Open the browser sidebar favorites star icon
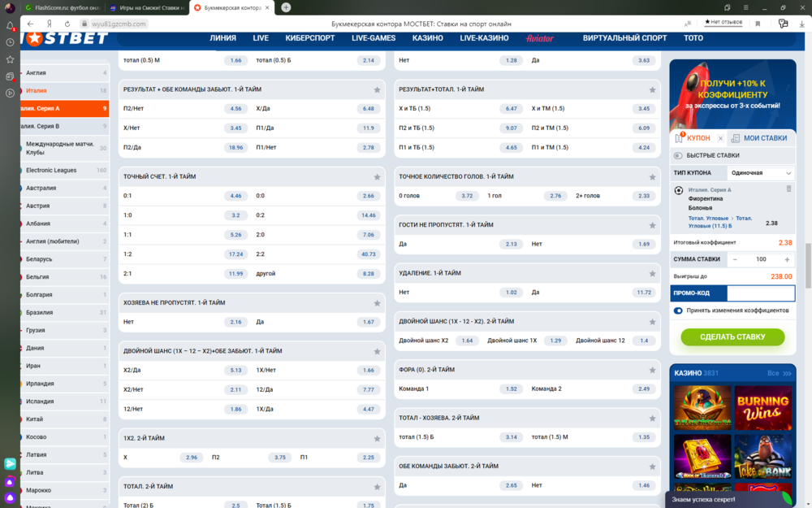This screenshot has width=812, height=508. point(10,59)
